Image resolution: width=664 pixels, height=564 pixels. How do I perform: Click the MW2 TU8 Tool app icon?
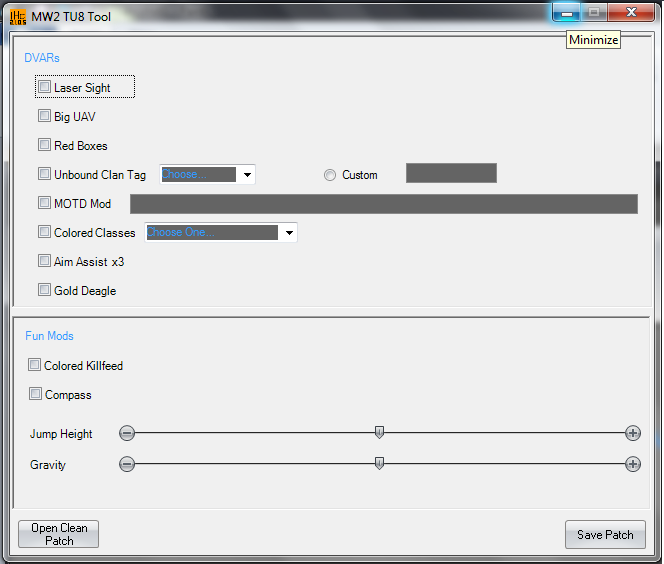click(x=17, y=16)
